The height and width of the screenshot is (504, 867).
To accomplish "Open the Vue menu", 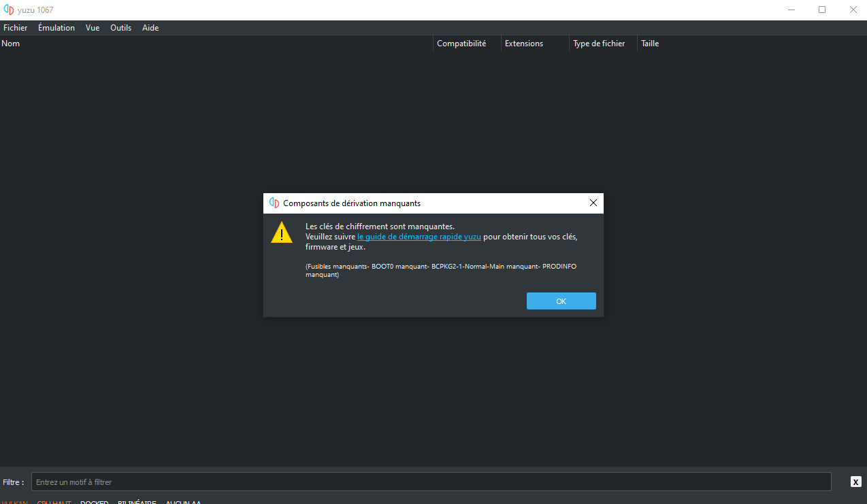I will (93, 28).
